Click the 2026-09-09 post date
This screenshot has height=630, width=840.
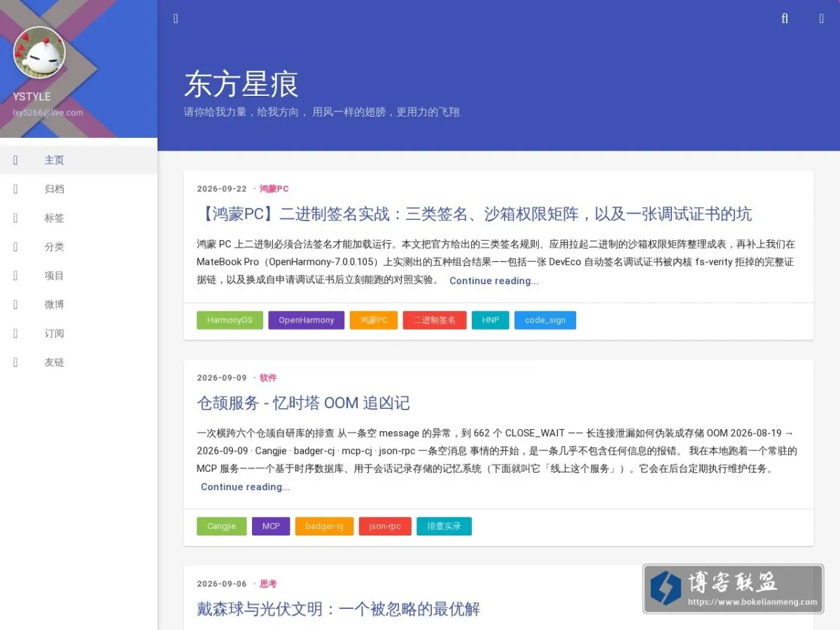pos(222,378)
